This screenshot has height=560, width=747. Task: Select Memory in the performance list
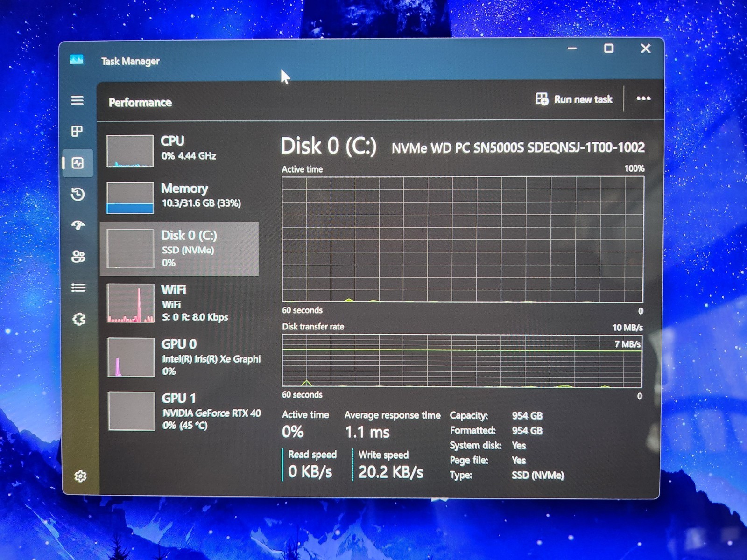click(179, 197)
